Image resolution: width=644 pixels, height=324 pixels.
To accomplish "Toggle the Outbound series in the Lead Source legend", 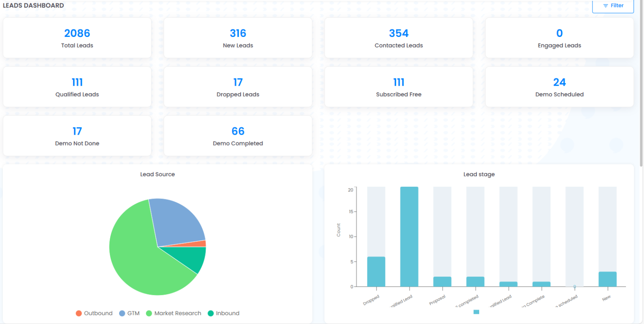I will pos(94,313).
